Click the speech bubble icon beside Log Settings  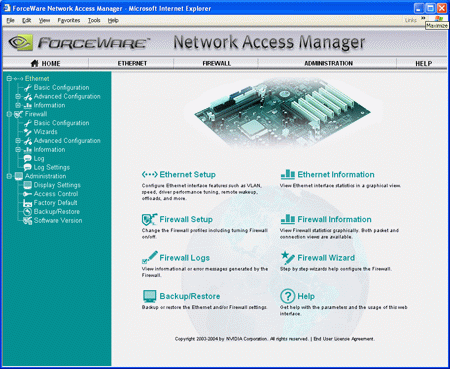click(28, 167)
